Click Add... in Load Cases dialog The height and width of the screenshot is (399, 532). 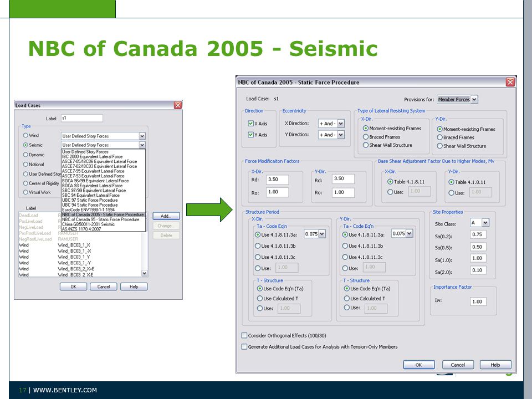[166, 216]
